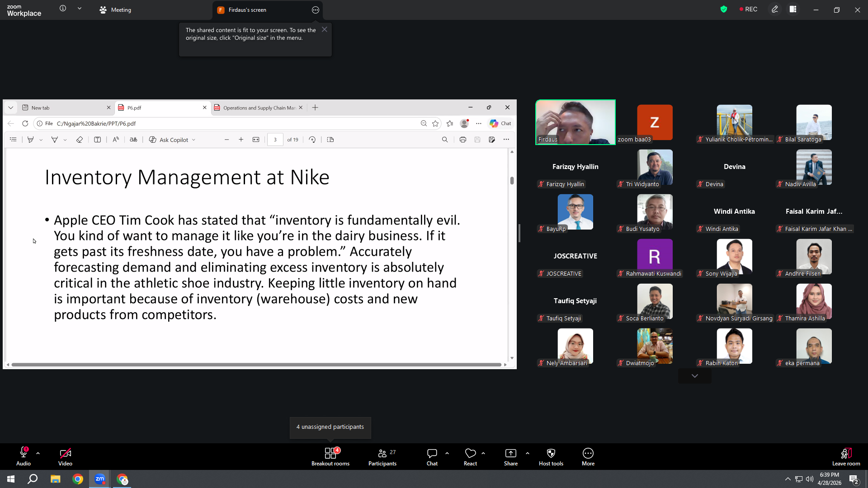Click the REC recording indicator
This screenshot has height=488, width=868.
point(748,9)
